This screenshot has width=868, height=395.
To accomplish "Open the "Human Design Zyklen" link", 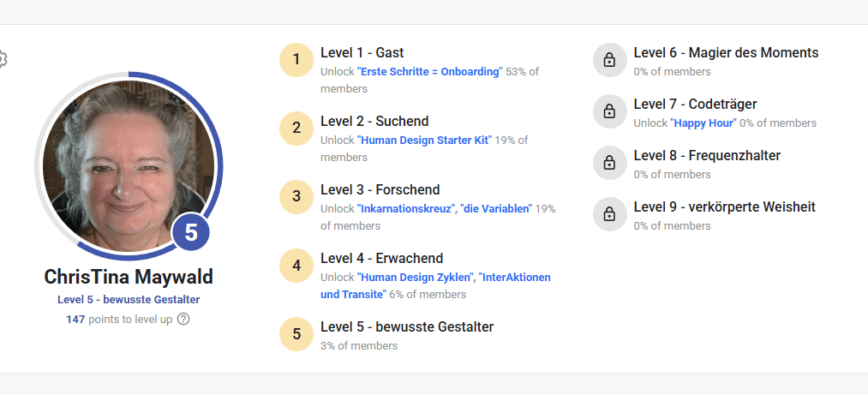I will (416, 278).
